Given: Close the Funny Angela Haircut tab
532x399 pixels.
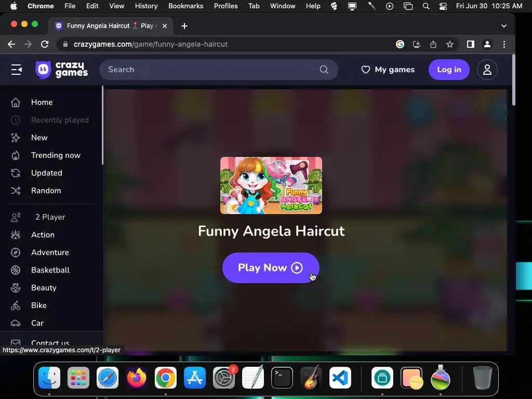Looking at the screenshot, I should [165, 26].
